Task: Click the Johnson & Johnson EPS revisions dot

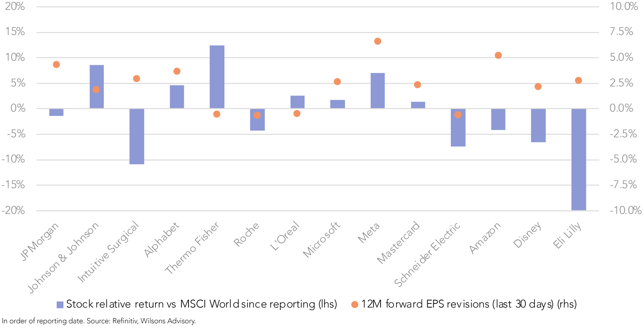Action: (96, 89)
